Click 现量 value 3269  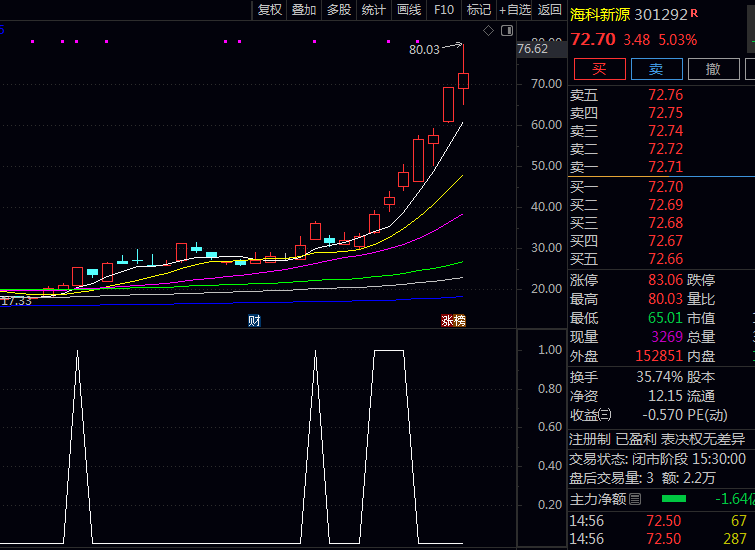click(x=667, y=337)
